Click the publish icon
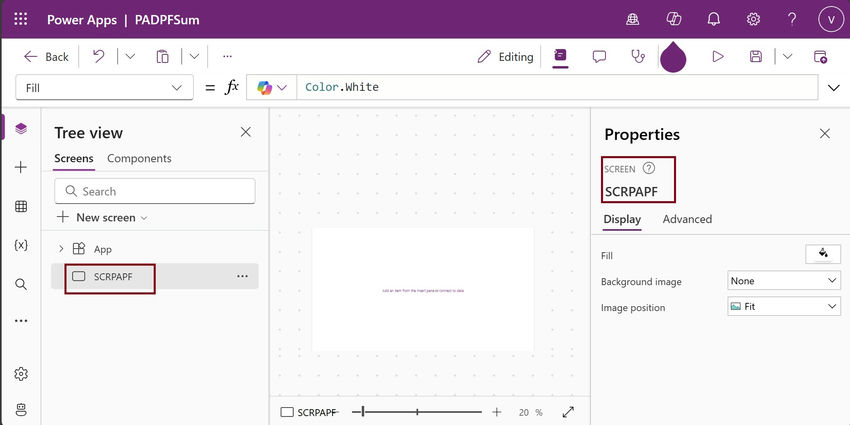Screen dimensions: 850x425 click(821, 56)
